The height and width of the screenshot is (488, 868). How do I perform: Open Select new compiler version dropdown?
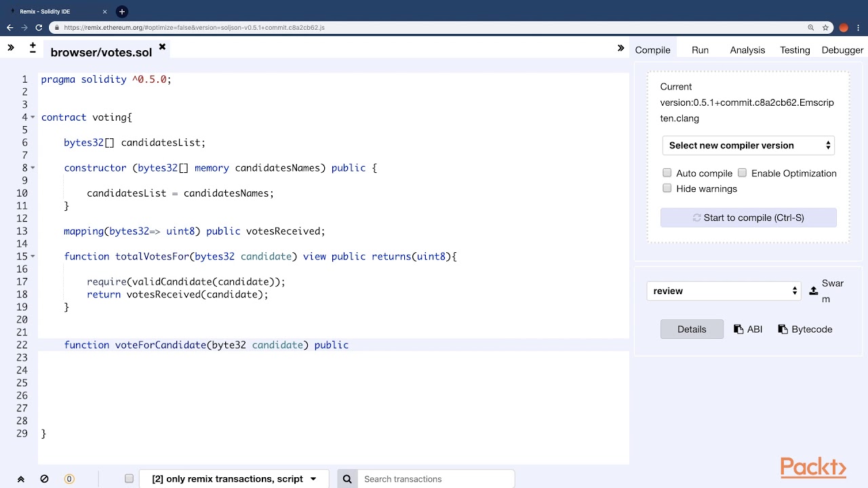[749, 146]
